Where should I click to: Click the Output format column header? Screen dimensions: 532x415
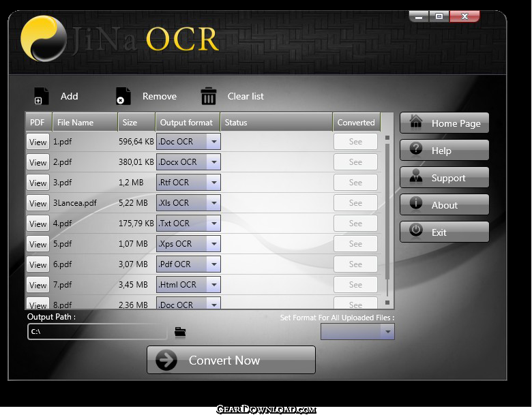click(188, 123)
